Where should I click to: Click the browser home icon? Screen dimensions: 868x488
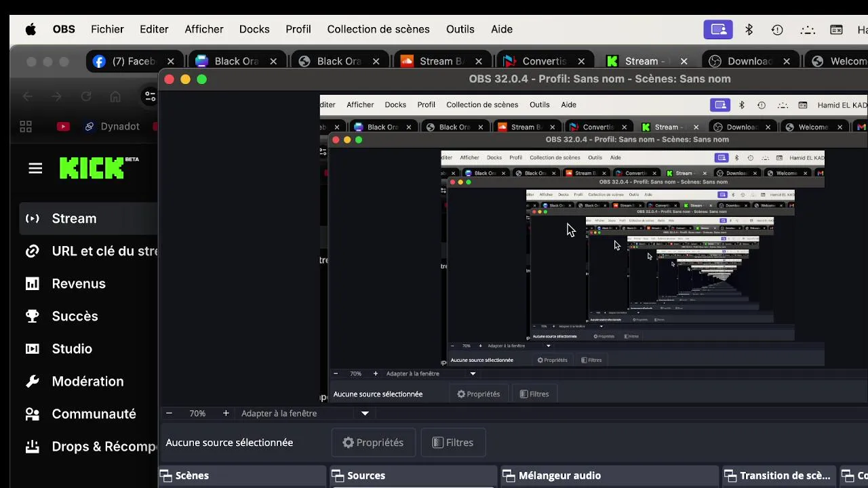coord(116,97)
